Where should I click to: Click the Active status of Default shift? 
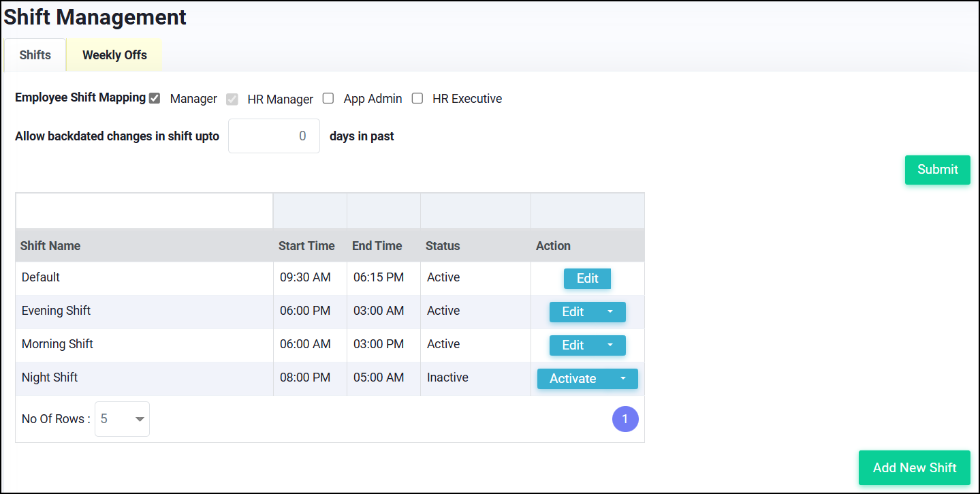[443, 278]
